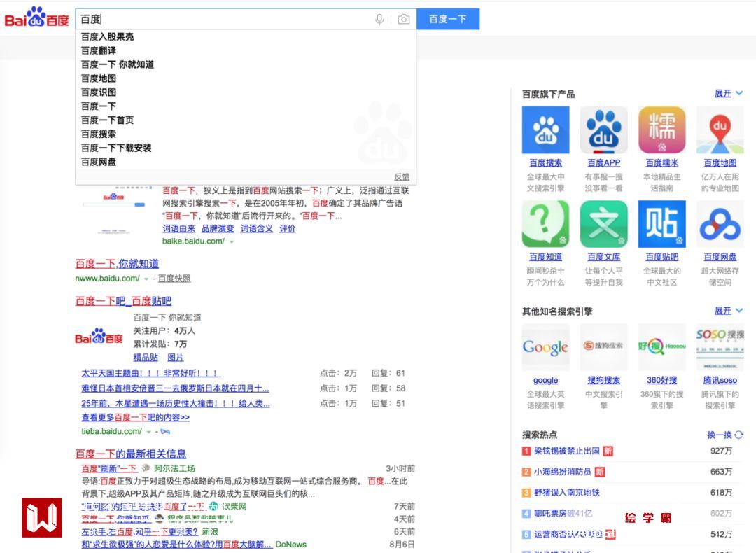Pick suggestion 百度地图 from dropdown

99,78
